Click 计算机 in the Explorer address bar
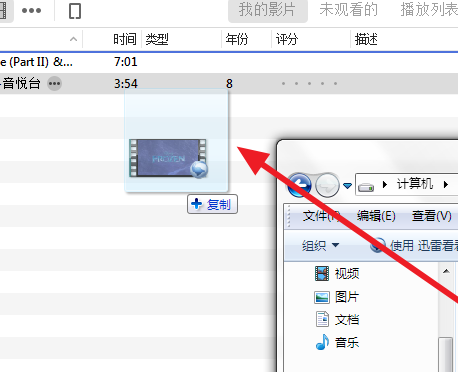Image resolution: width=458 pixels, height=372 pixels. (x=415, y=184)
